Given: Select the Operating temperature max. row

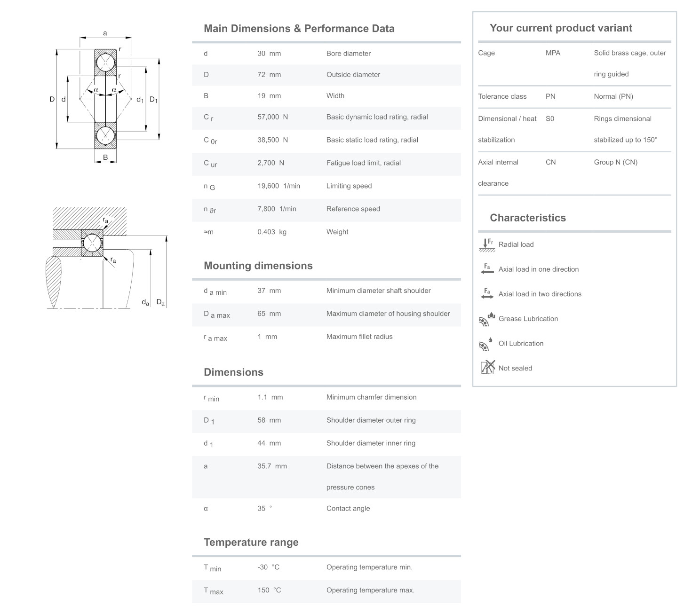Looking at the screenshot, I should 326,590.
